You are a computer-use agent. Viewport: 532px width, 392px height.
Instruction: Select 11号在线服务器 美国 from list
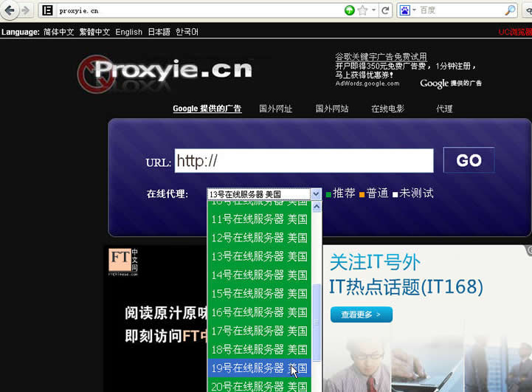coord(259,219)
